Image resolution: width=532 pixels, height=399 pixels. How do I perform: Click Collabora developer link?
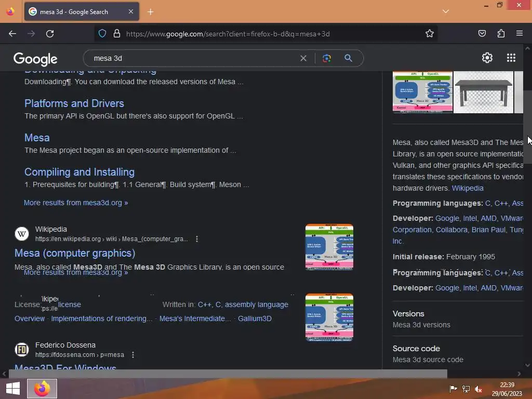(451, 230)
